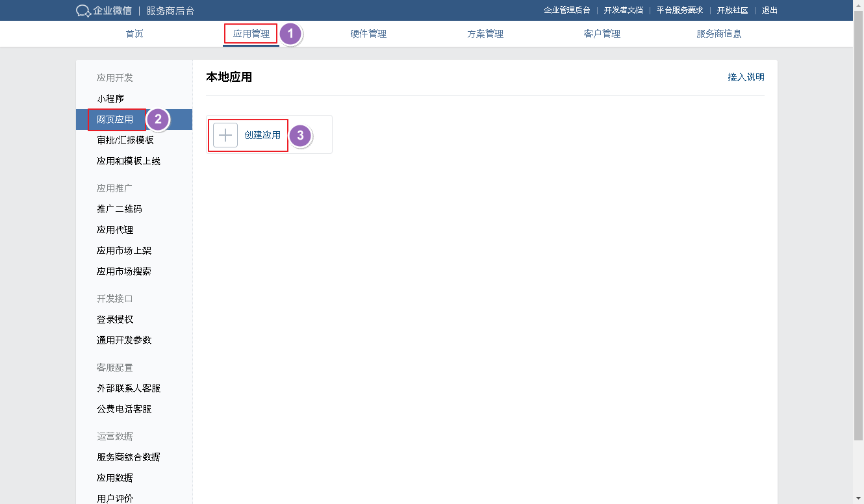This screenshot has height=504, width=864.
Task: Open the 硬件管理 tab
Action: pos(368,34)
